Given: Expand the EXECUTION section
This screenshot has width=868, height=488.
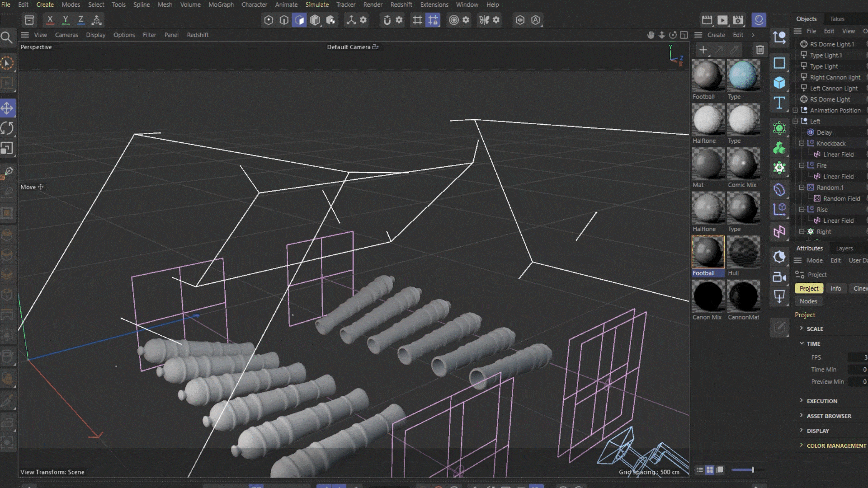Looking at the screenshot, I should pos(802,401).
